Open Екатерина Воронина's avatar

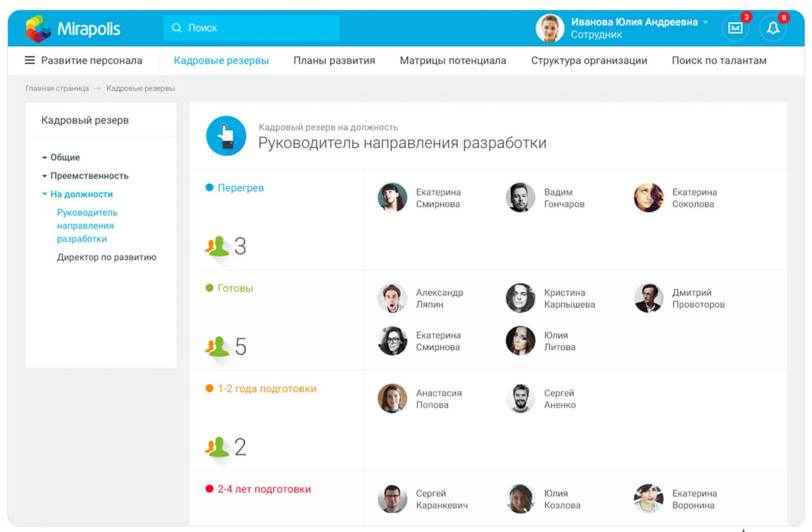649,499
